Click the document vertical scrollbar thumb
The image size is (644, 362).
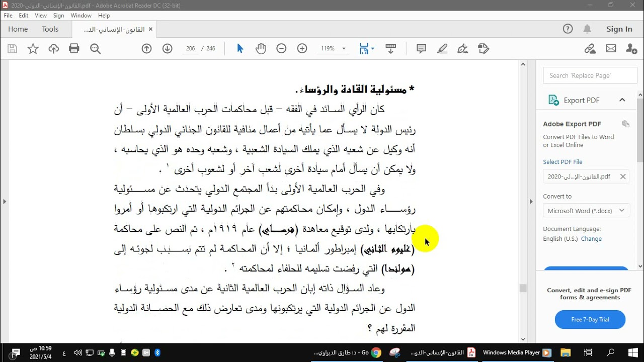(523, 288)
